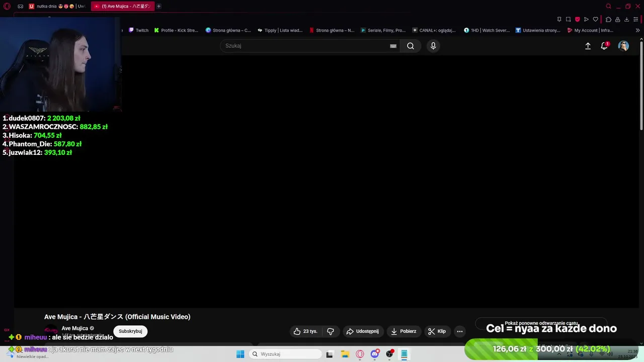644x362 pixels.
Task: Open the browser downloads icon
Action: click(x=626, y=20)
